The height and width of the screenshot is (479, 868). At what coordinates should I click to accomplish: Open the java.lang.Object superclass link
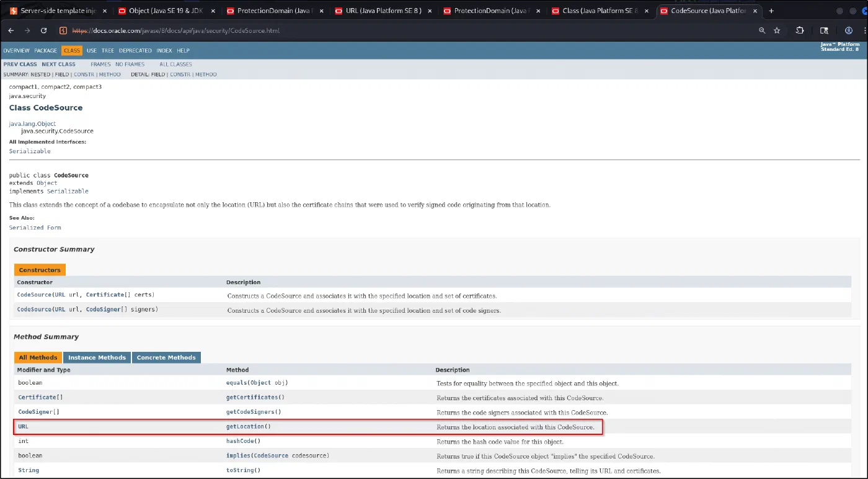(32, 124)
